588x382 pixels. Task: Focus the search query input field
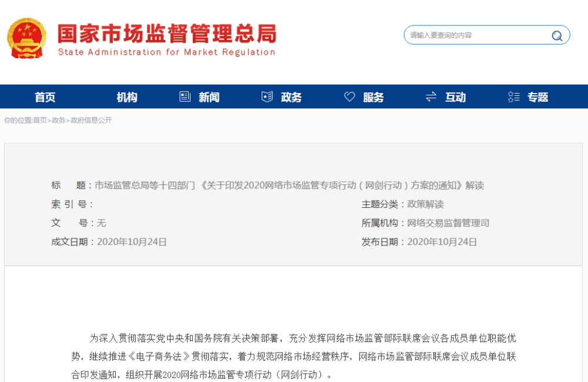pyautogui.click(x=476, y=35)
